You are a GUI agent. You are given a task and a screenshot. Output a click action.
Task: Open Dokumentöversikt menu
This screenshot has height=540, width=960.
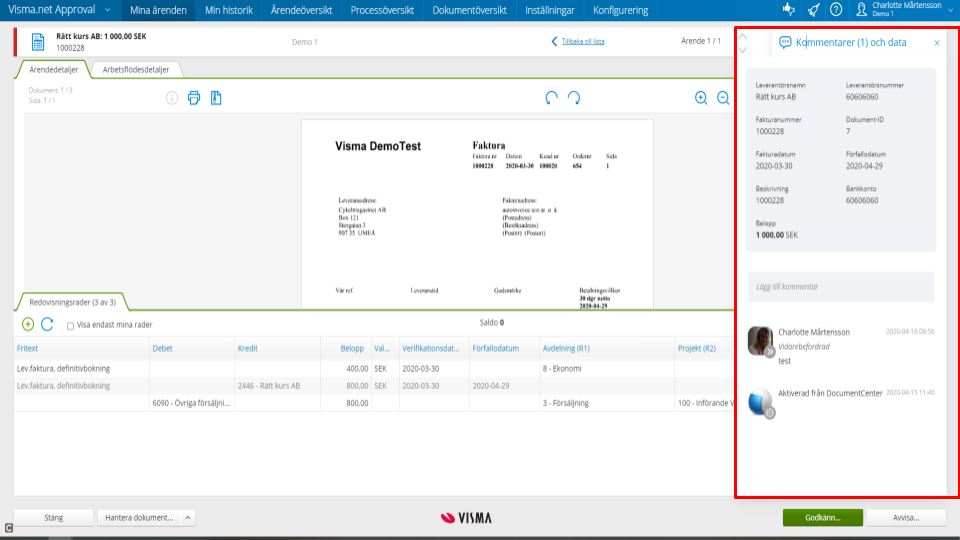click(470, 10)
